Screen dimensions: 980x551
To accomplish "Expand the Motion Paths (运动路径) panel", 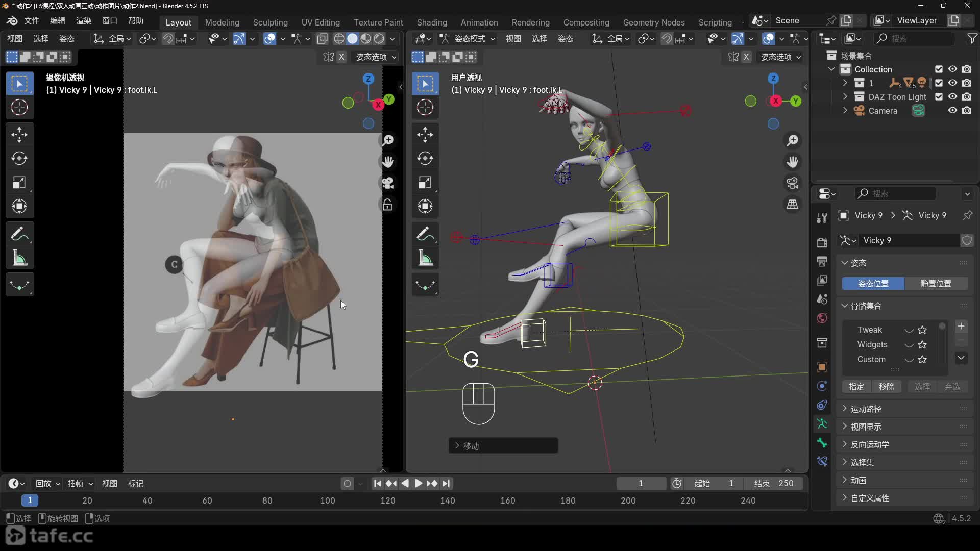I will point(866,409).
